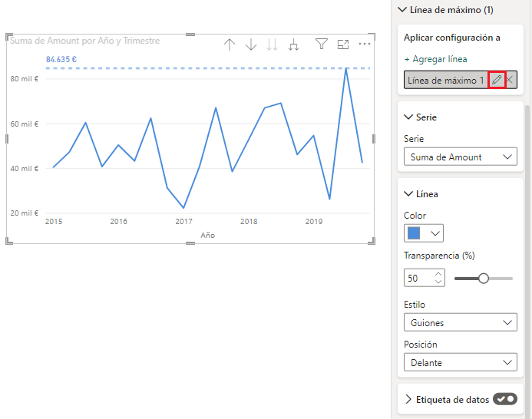Viewport: 532px width, 419px height.
Task: Delete Línea de máximo 1 with X
Action: click(x=510, y=81)
